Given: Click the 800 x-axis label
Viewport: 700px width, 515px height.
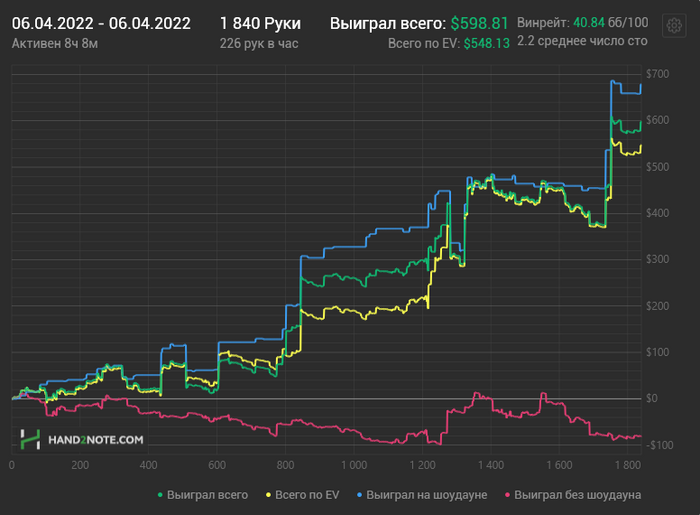Looking at the screenshot, I should coord(285,465).
